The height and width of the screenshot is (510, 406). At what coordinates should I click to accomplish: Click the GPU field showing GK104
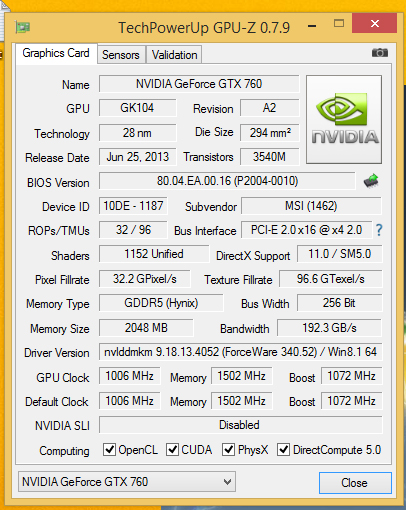click(137, 108)
